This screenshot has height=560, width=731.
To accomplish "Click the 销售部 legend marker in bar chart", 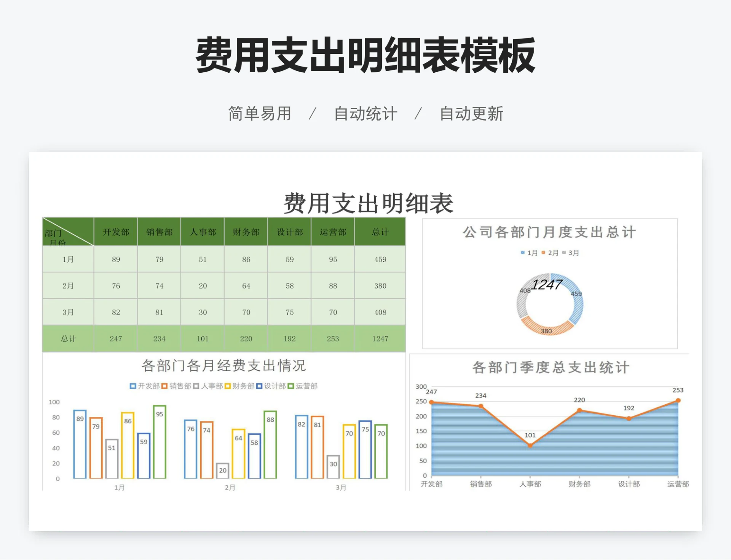I will (x=164, y=386).
